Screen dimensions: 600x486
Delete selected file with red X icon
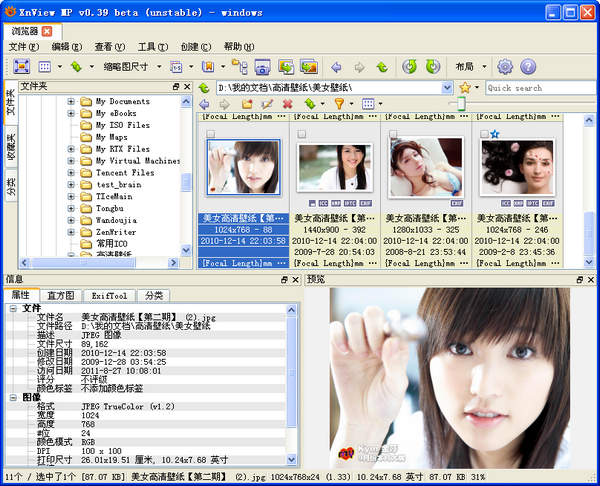[x=287, y=104]
